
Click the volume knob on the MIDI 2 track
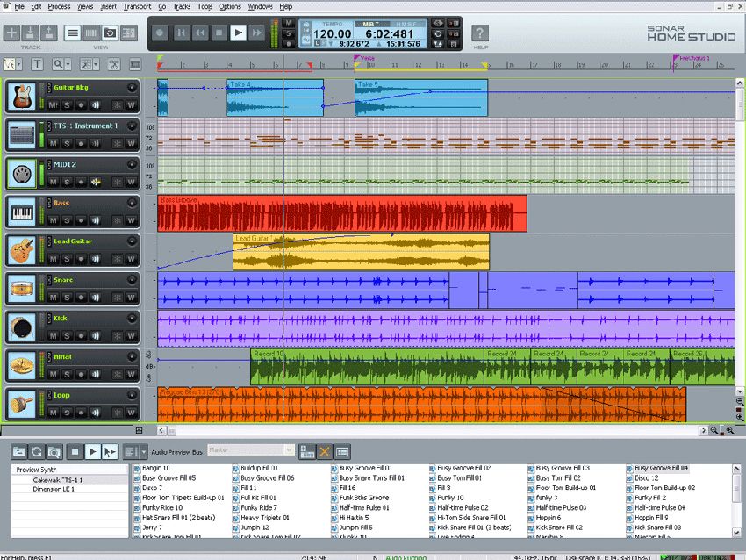[x=132, y=163]
